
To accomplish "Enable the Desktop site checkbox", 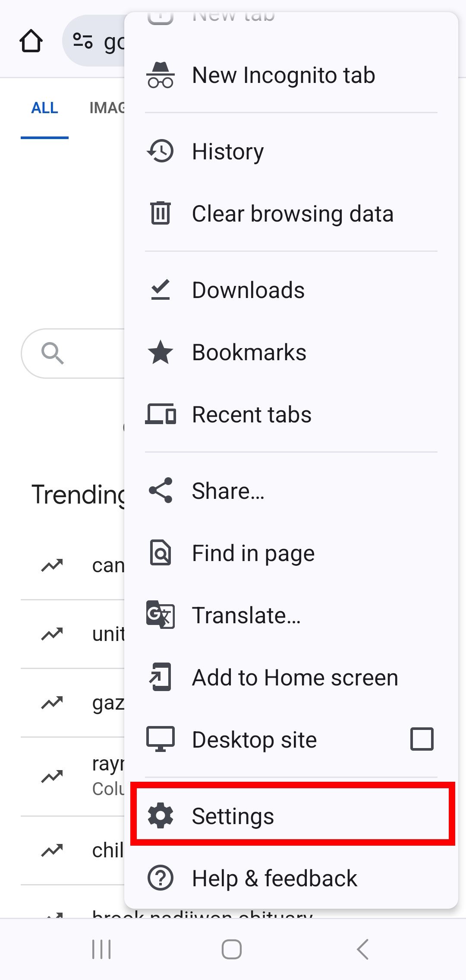I will click(x=421, y=739).
